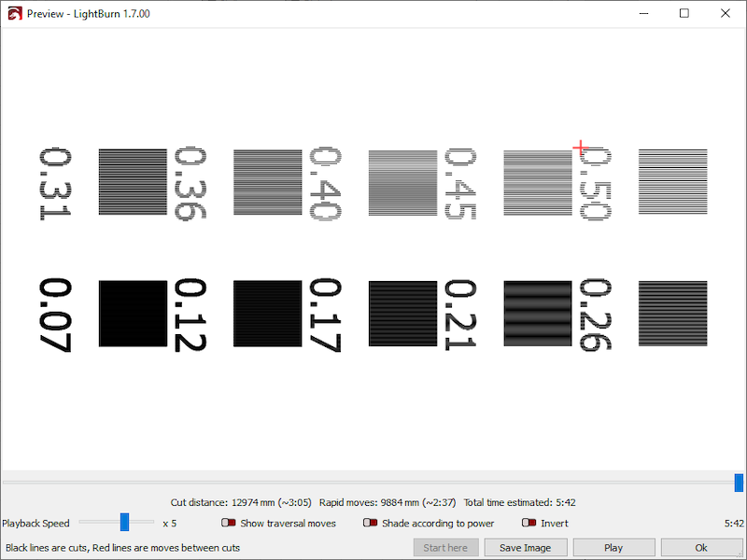Start the preview with Play
This screenshot has width=747, height=560.
tap(613, 548)
